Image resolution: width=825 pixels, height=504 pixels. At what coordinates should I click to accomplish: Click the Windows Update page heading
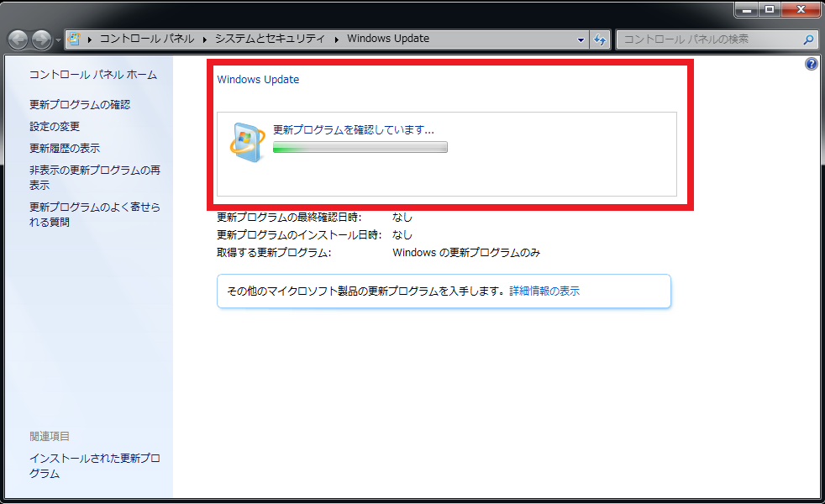click(259, 80)
